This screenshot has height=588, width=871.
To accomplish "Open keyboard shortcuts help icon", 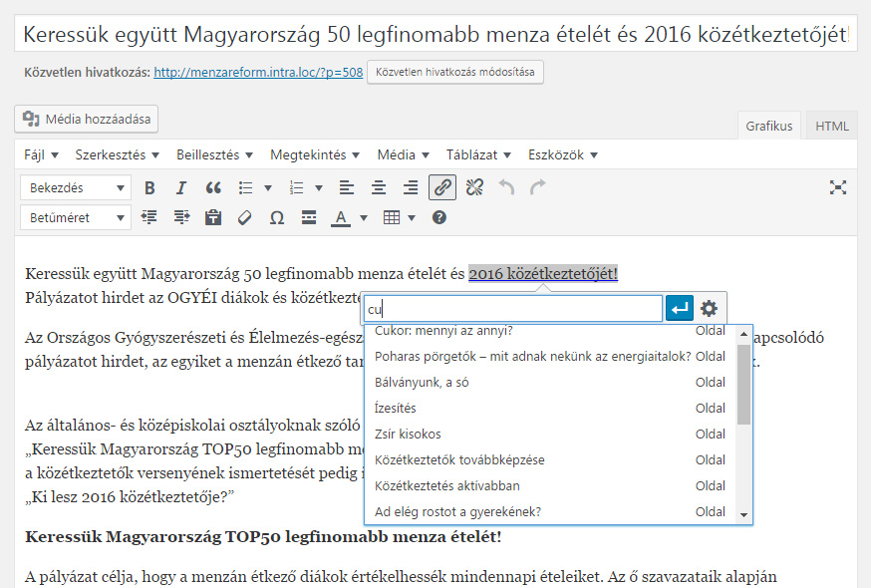I will 438,217.
